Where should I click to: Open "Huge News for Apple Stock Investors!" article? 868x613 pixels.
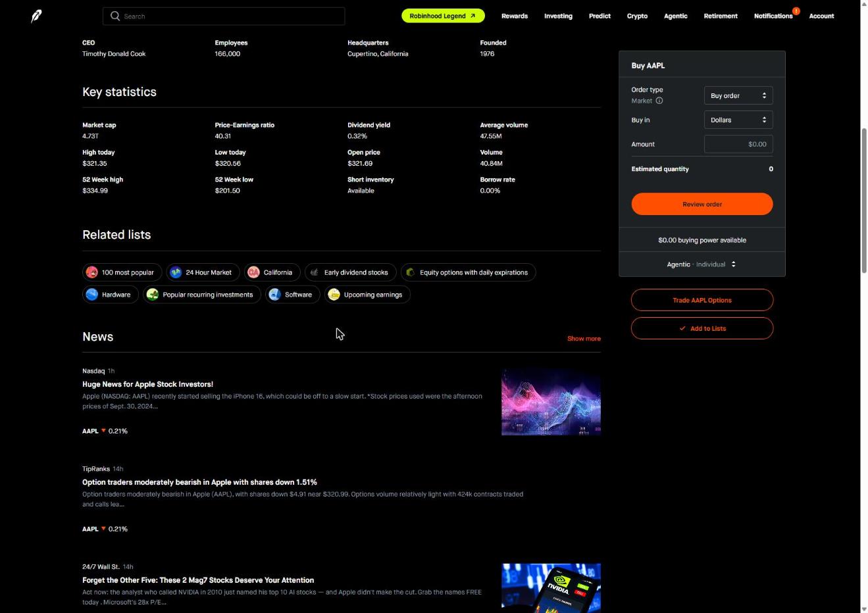147,384
